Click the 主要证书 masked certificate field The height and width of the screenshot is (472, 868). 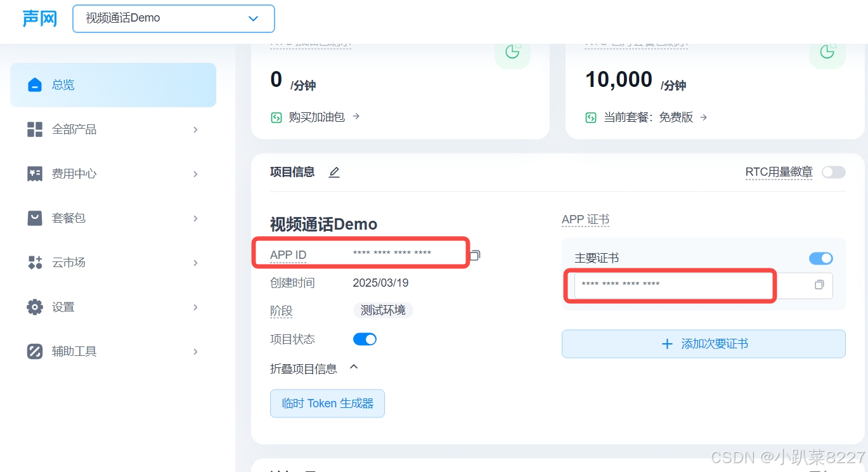(704, 285)
